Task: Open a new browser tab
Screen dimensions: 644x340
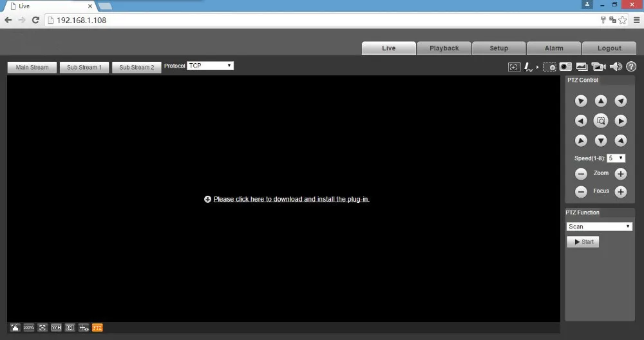Action: pyautogui.click(x=106, y=6)
